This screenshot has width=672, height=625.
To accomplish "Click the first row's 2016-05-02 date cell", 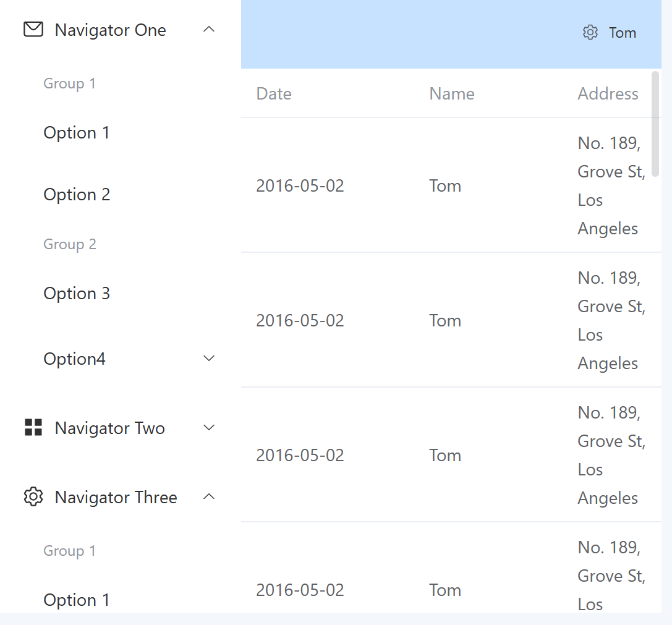I will 300,185.
